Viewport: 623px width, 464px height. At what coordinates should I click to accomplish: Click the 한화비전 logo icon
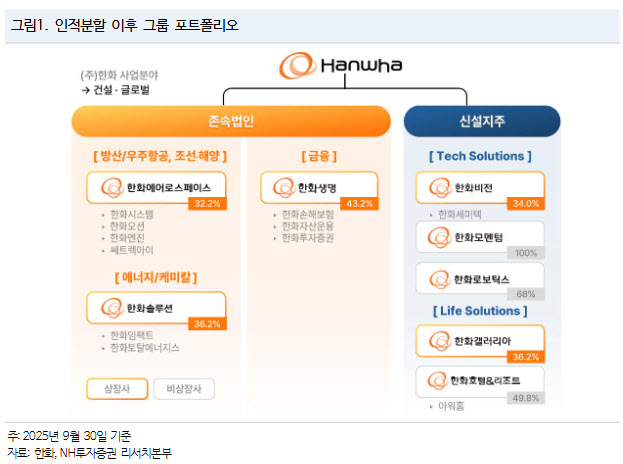point(436,186)
